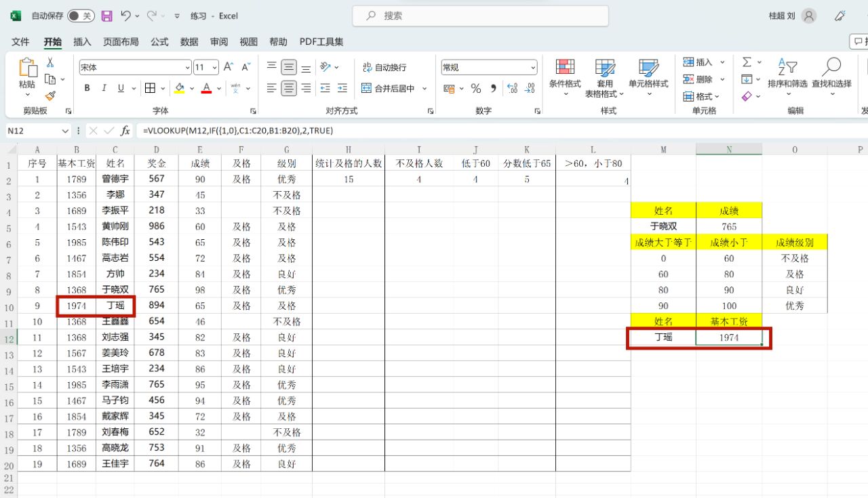Click the increase indent icon
The width and height of the screenshot is (868, 498).
(x=342, y=88)
